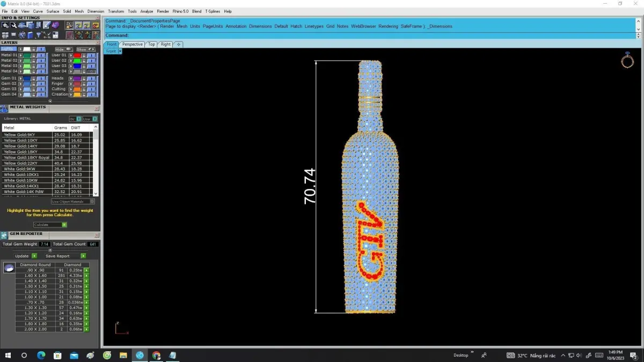Add a new viewport tab with plus
This screenshot has width=644, height=362.
click(x=179, y=45)
